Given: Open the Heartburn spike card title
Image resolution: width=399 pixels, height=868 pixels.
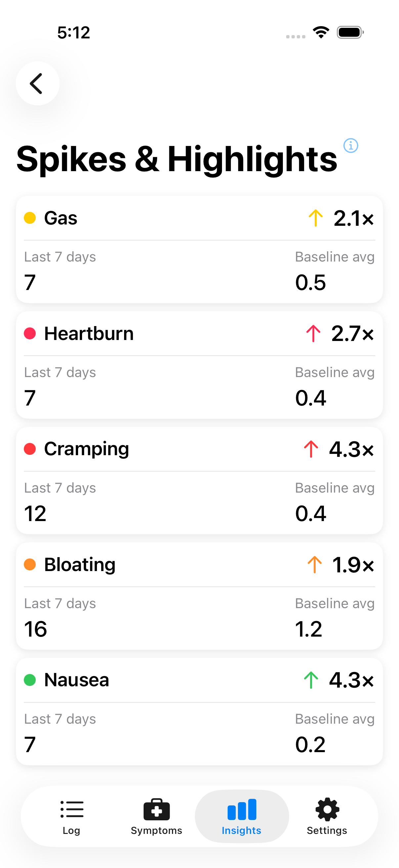Looking at the screenshot, I should point(89,334).
